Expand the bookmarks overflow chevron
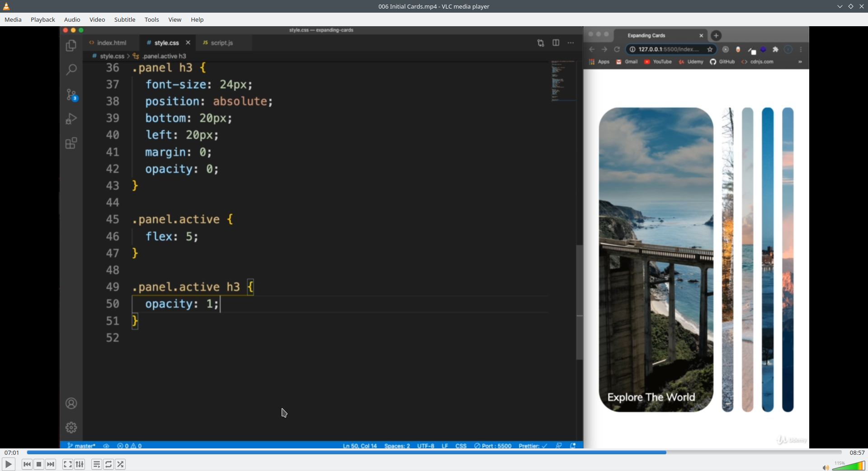 [800, 62]
